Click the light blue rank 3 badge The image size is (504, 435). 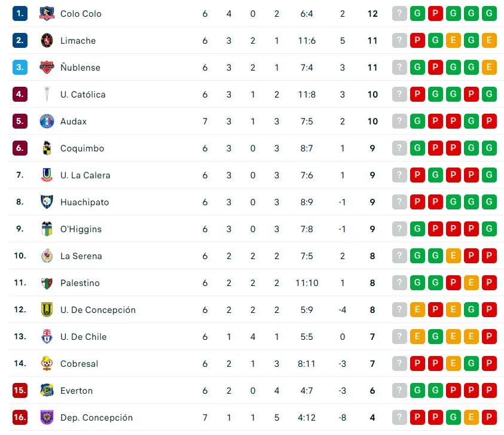[20, 67]
